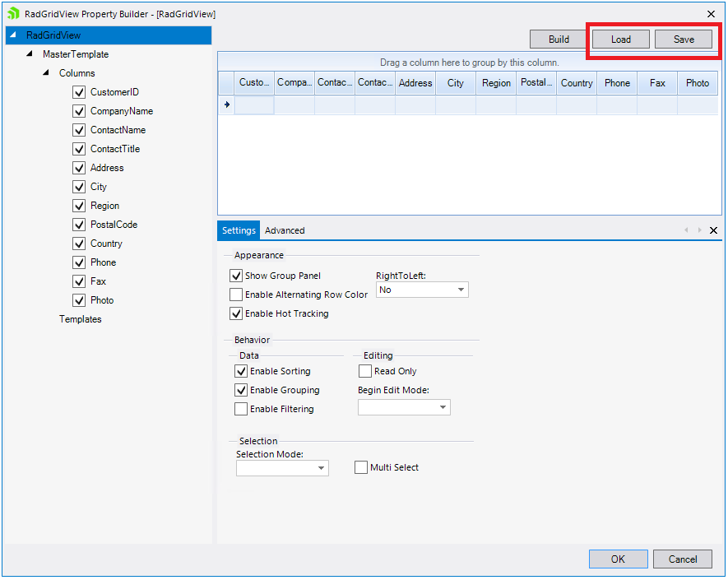Click the row selector arrow in the grid preview

pos(227,104)
